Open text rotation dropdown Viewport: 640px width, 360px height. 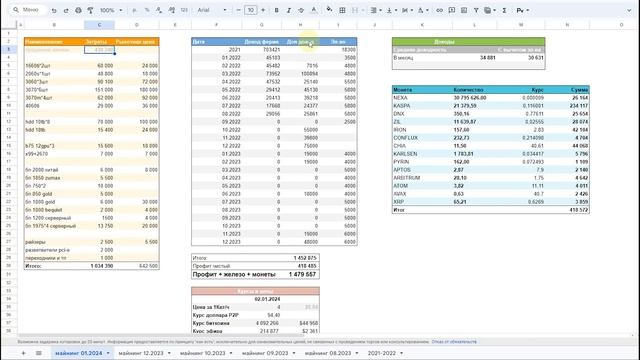point(422,10)
